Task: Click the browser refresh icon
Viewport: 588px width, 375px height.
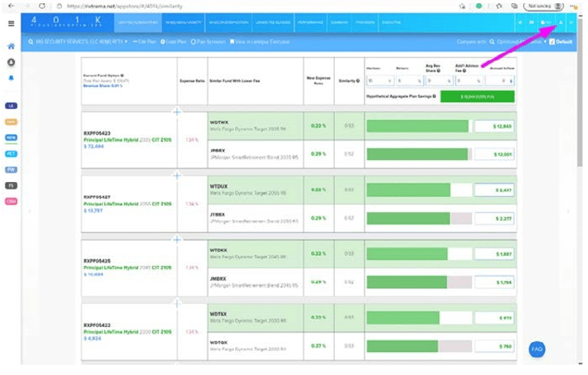Action: coord(42,5)
